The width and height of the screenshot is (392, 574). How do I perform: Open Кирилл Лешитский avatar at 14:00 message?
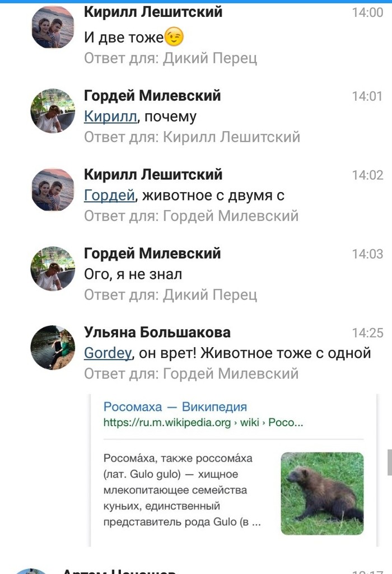(52, 28)
